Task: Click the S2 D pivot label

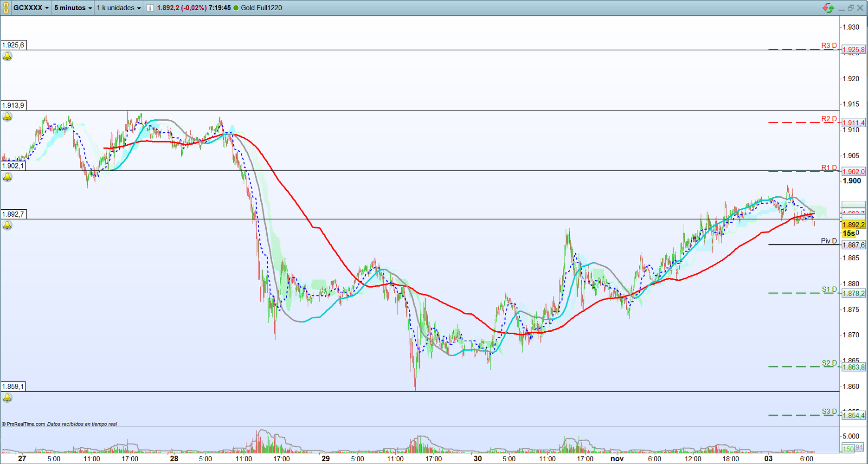Action: coord(829,363)
